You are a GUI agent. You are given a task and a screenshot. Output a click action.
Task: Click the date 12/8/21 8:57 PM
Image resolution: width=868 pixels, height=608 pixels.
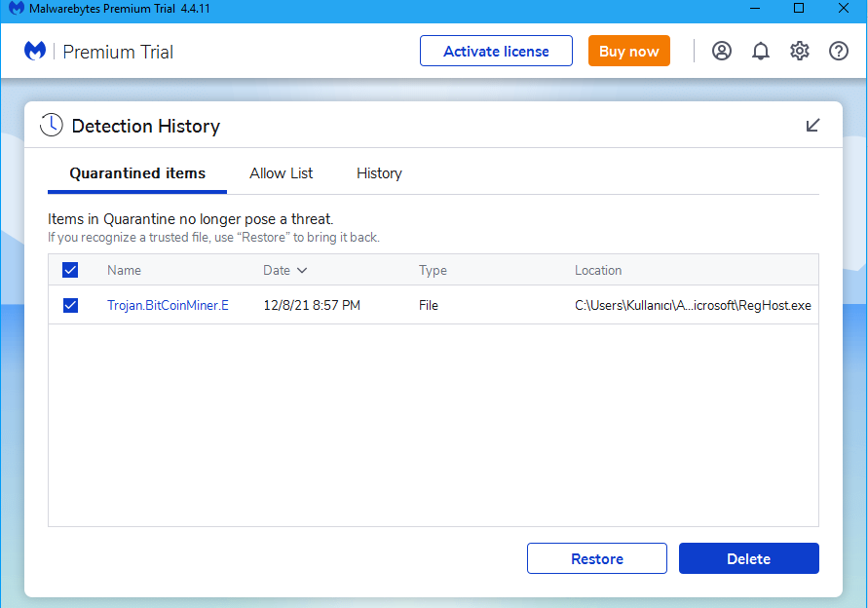[x=312, y=305]
